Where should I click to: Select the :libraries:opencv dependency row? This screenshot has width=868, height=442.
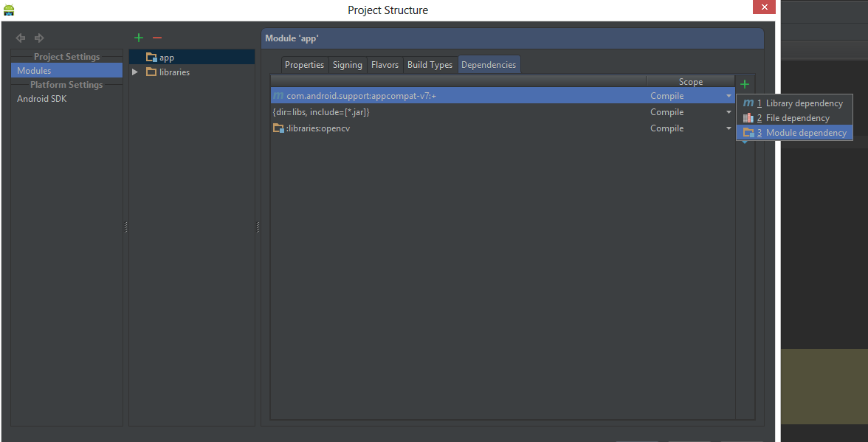click(443, 128)
